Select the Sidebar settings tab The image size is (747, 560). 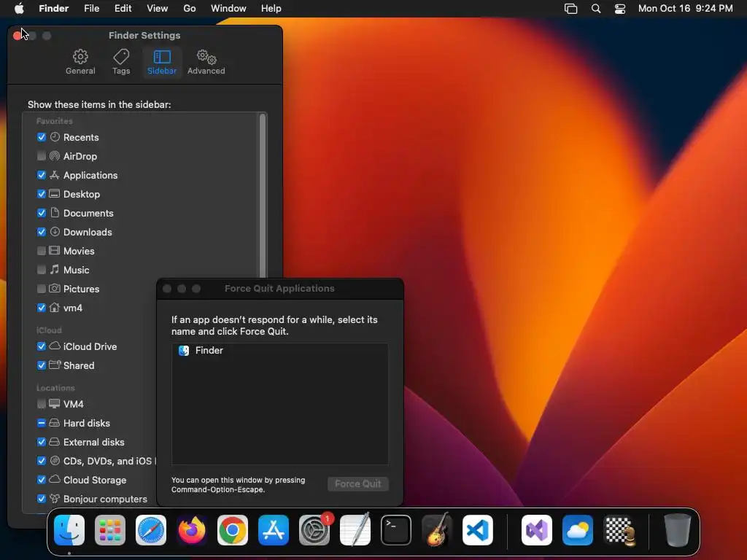(x=162, y=62)
